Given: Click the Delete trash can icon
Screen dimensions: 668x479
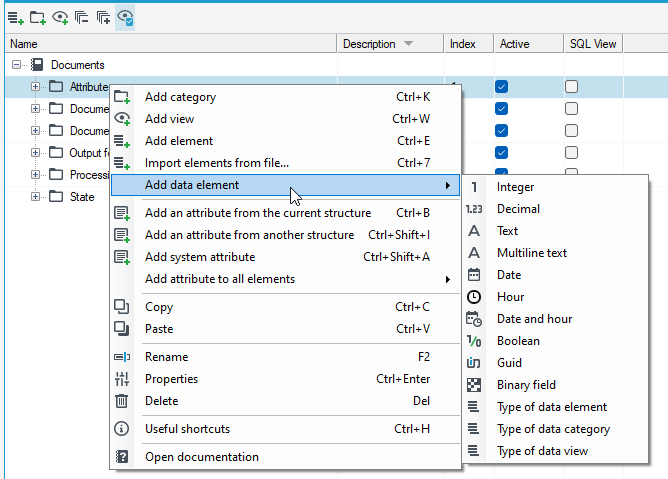Looking at the screenshot, I should pyautogui.click(x=121, y=401).
